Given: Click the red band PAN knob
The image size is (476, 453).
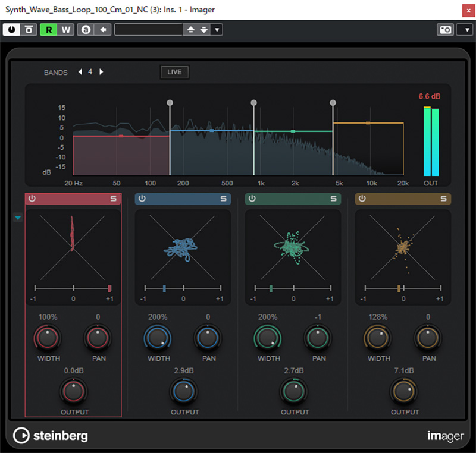Looking at the screenshot, I should [x=98, y=338].
